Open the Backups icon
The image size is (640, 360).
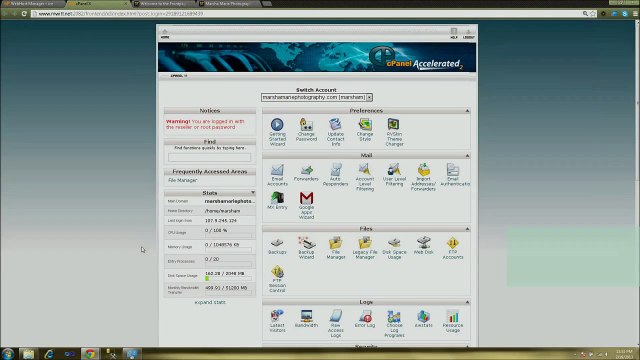click(277, 243)
